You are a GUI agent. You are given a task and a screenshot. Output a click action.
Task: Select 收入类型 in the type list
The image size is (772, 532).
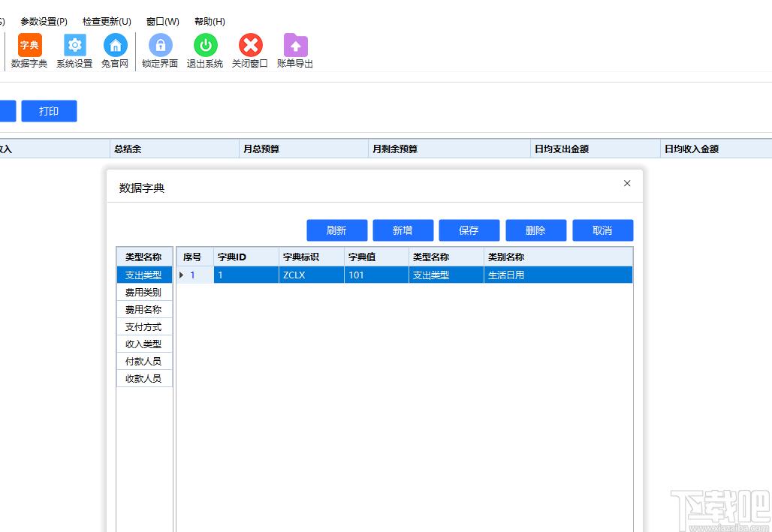[144, 344]
